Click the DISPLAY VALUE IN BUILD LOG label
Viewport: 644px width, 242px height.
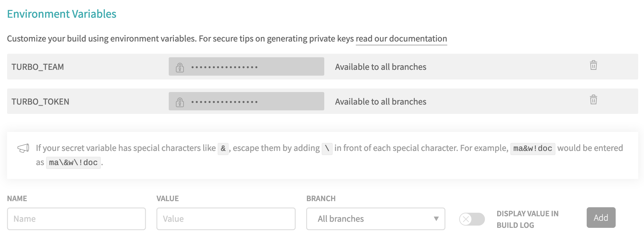tap(527, 219)
